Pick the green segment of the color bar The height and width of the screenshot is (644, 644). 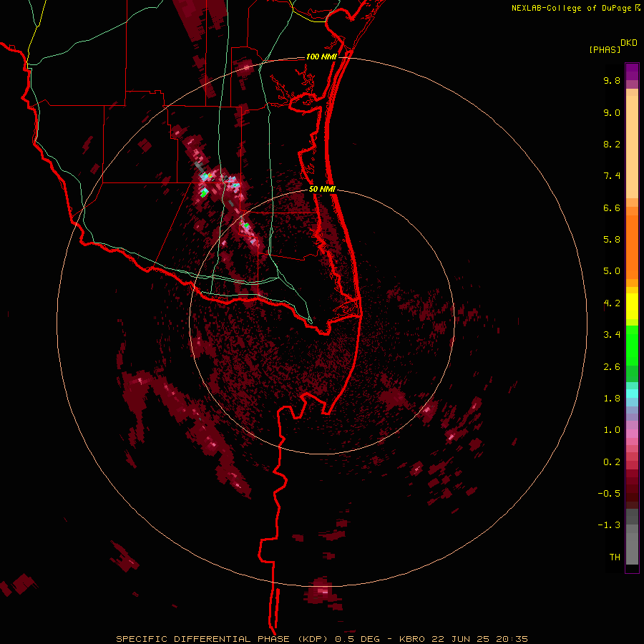(x=632, y=346)
